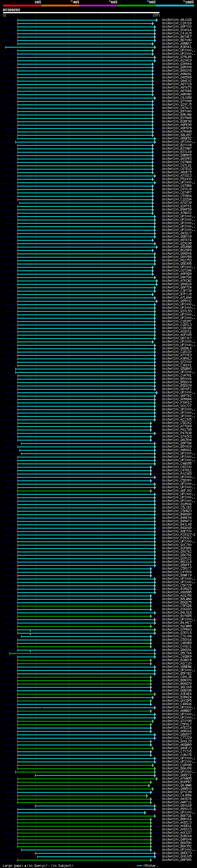Select hit label UniRef100_A7TGK9
This screenshot has width=197, height=868.
coord(177,426)
